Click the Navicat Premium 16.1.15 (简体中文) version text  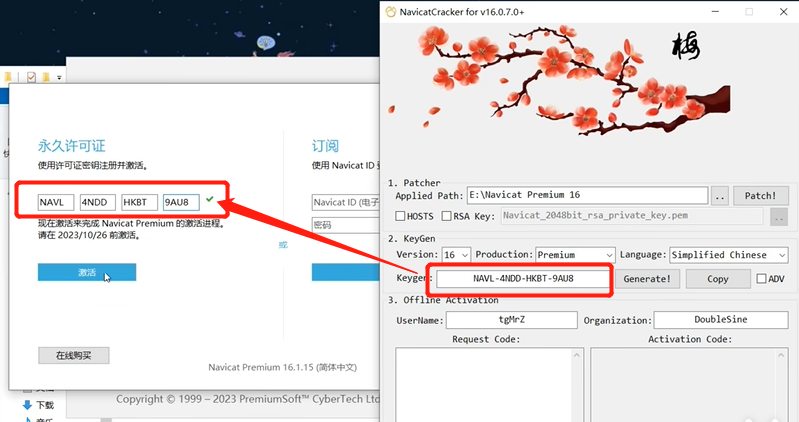(283, 367)
